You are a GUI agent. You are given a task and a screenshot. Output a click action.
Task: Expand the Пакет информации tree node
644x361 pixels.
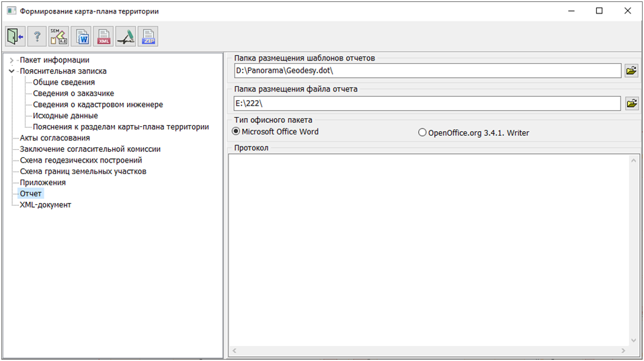[11, 60]
